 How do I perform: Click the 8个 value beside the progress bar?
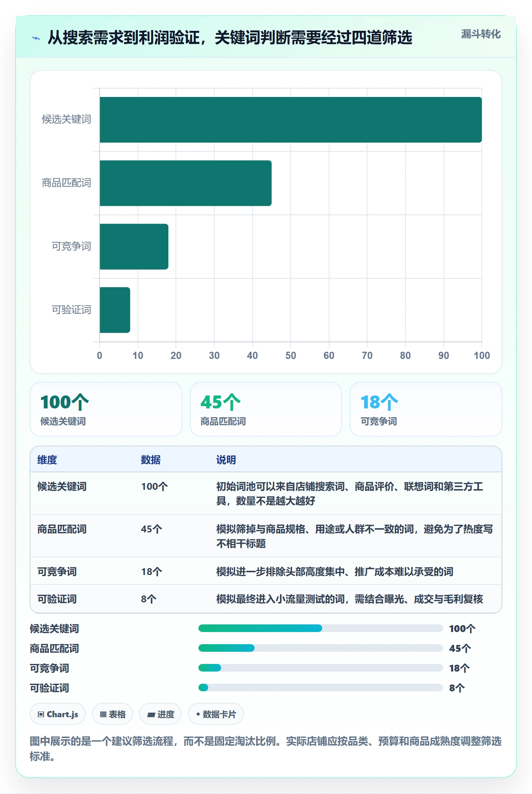(x=457, y=688)
